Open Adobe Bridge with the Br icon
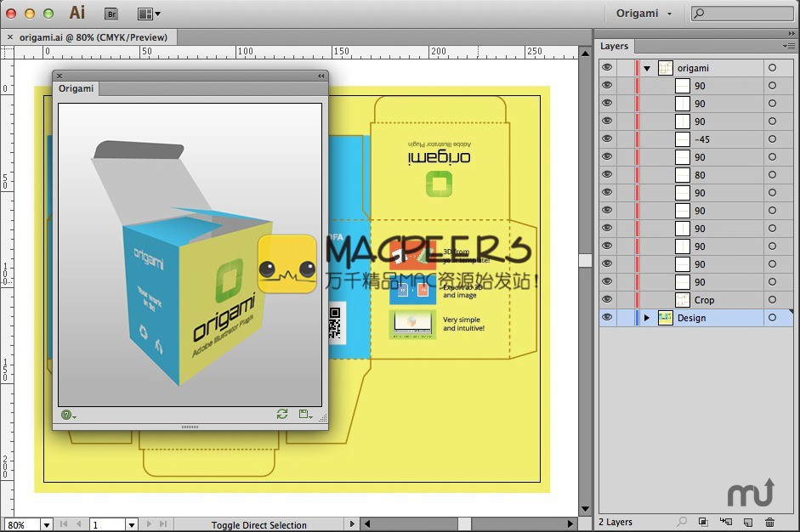 [x=111, y=14]
